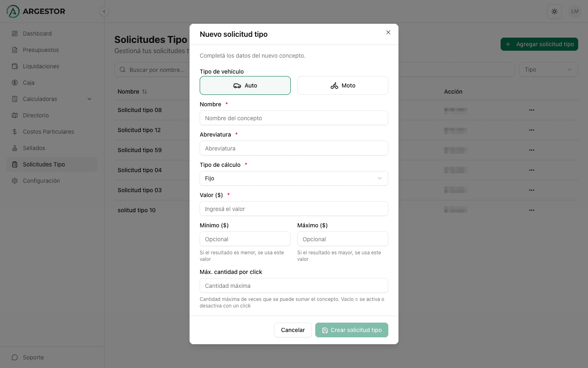Open the Tipo filter dropdown
This screenshot has width=588, height=368.
[x=548, y=70]
